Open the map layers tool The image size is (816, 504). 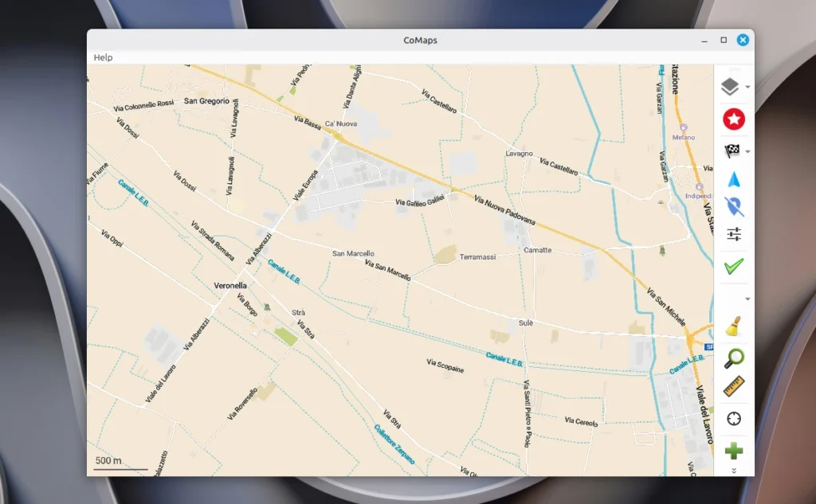pos(730,87)
